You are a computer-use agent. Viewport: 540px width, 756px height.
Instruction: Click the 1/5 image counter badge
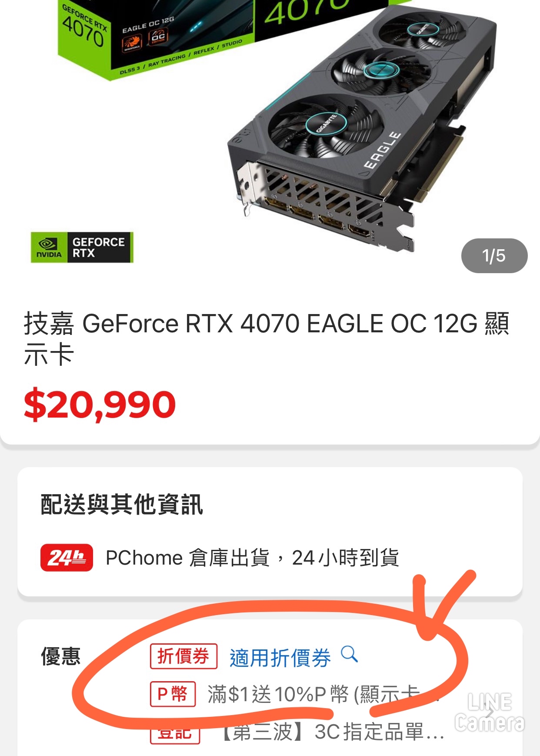[494, 256]
